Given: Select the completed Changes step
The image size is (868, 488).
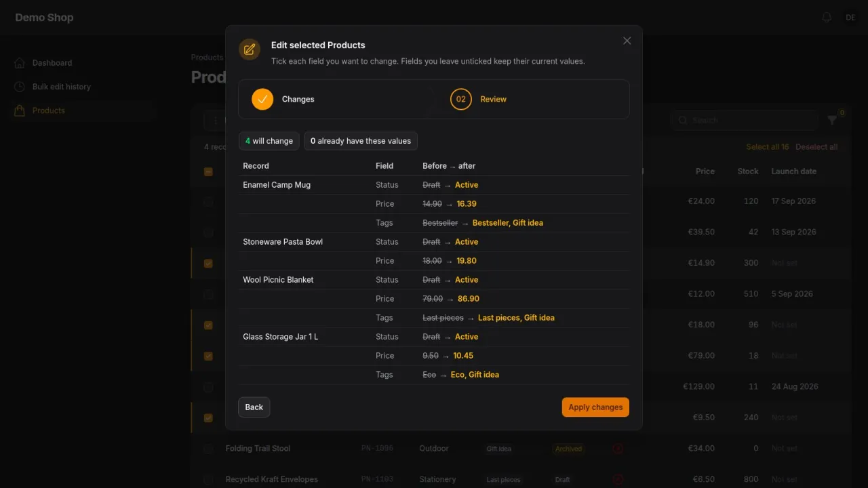Looking at the screenshot, I should point(283,99).
